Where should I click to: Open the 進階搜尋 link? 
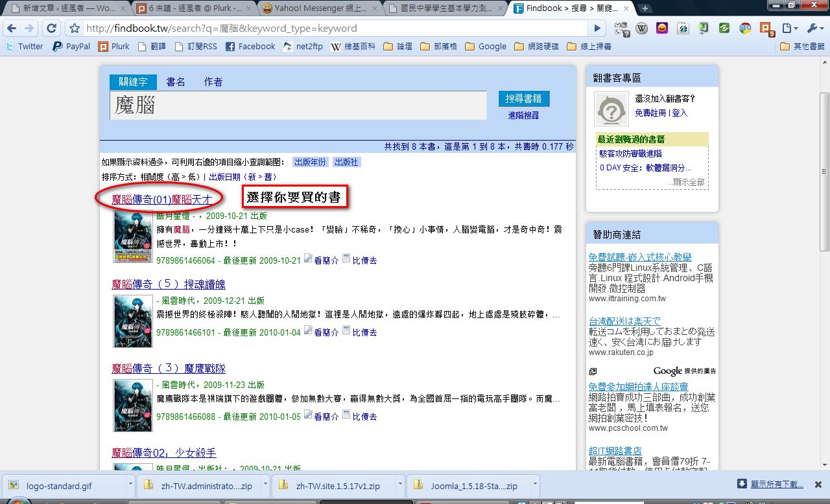[x=523, y=115]
